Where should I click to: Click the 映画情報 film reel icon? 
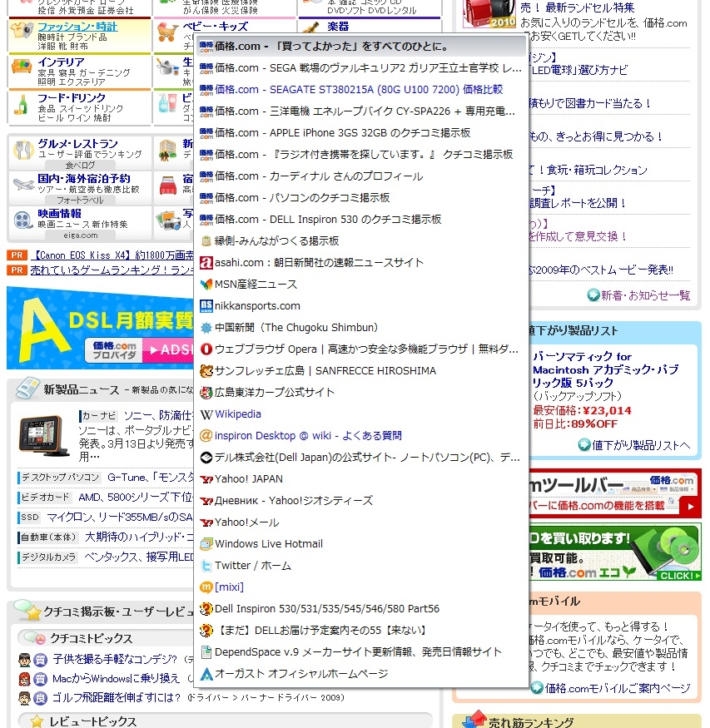[23, 220]
